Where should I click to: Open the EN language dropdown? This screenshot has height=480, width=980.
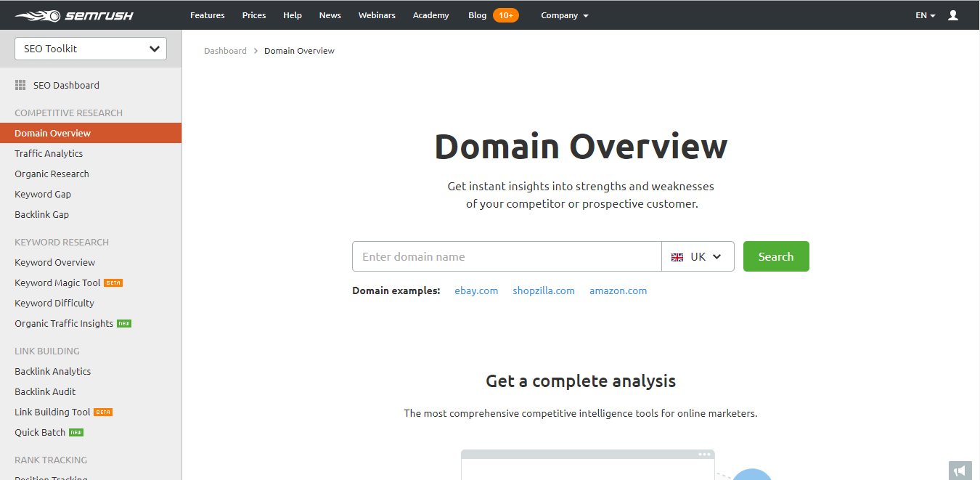924,15
